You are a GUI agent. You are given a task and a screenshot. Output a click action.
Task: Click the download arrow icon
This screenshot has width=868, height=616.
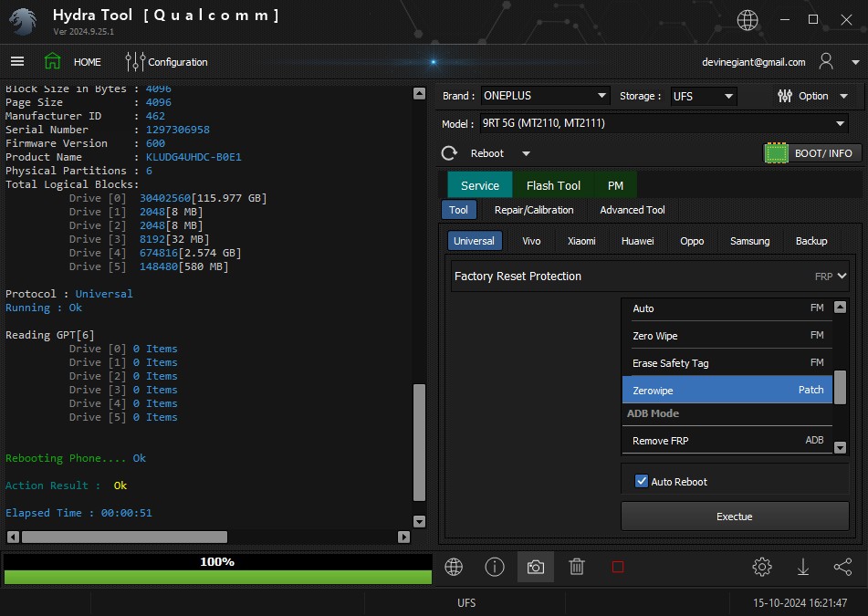click(x=802, y=567)
